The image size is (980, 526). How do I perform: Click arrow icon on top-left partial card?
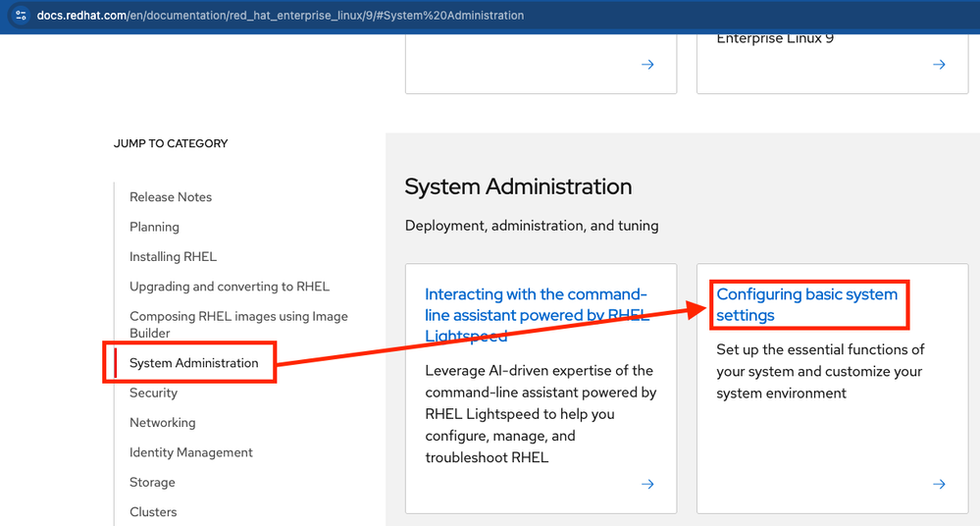coord(647,65)
